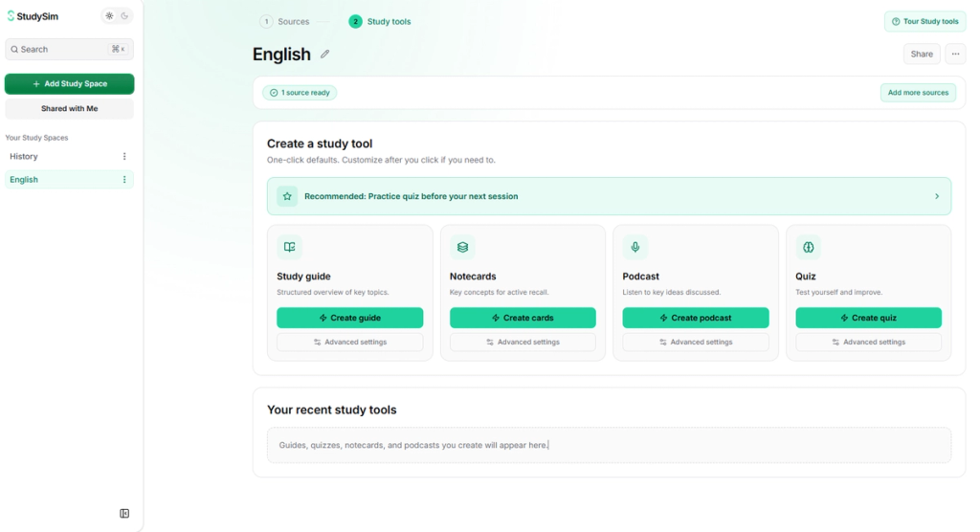The width and height of the screenshot is (980, 532).
Task: Open Advanced settings for Study guide
Action: coord(350,342)
